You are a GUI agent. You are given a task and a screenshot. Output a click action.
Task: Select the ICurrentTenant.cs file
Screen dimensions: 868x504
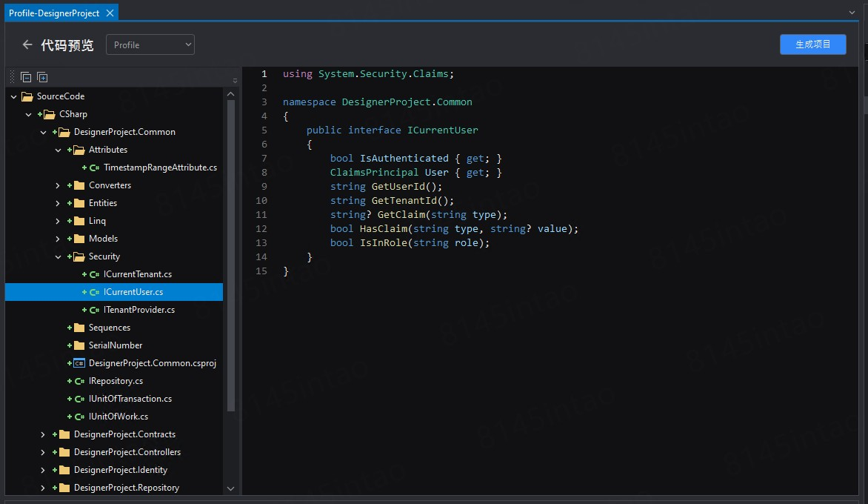click(137, 274)
